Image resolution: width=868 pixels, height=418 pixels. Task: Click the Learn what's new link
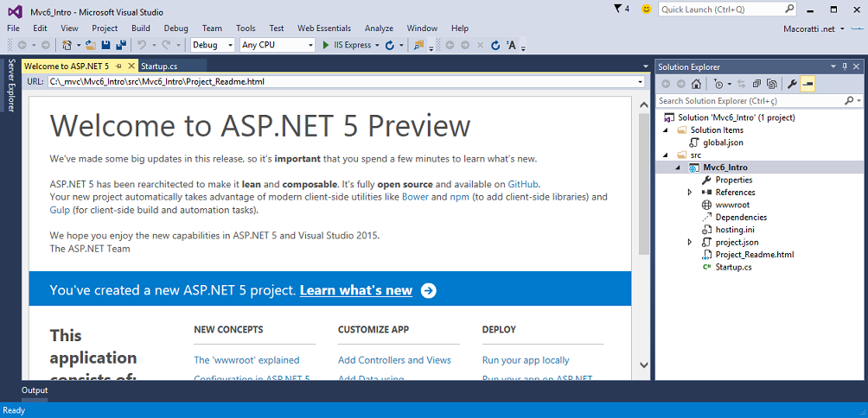(x=356, y=290)
